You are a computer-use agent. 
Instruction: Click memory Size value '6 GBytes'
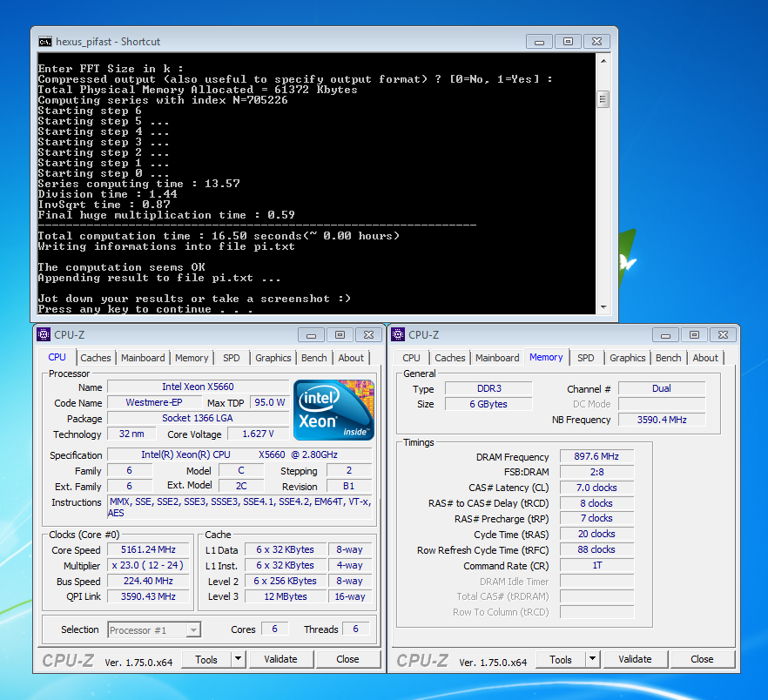(x=488, y=404)
